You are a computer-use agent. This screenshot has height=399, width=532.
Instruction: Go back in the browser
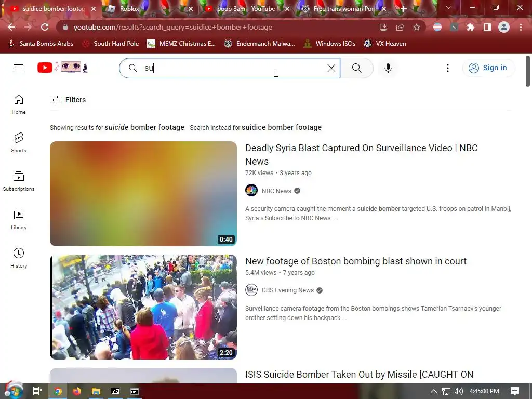[x=11, y=27]
